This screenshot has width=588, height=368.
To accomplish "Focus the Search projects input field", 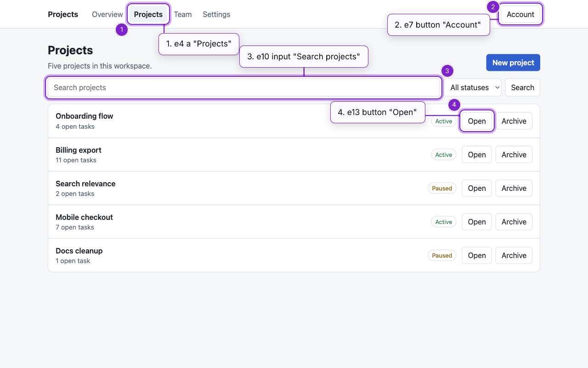I will 244,87.
